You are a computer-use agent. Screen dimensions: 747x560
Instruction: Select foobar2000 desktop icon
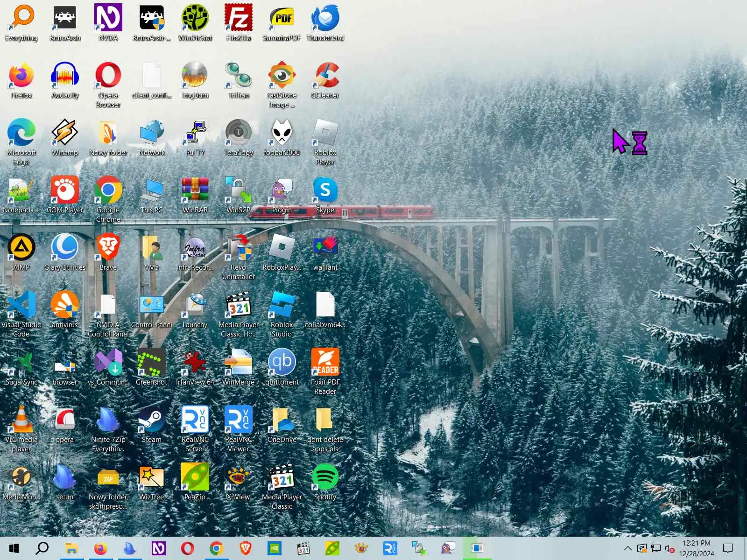pos(282,137)
